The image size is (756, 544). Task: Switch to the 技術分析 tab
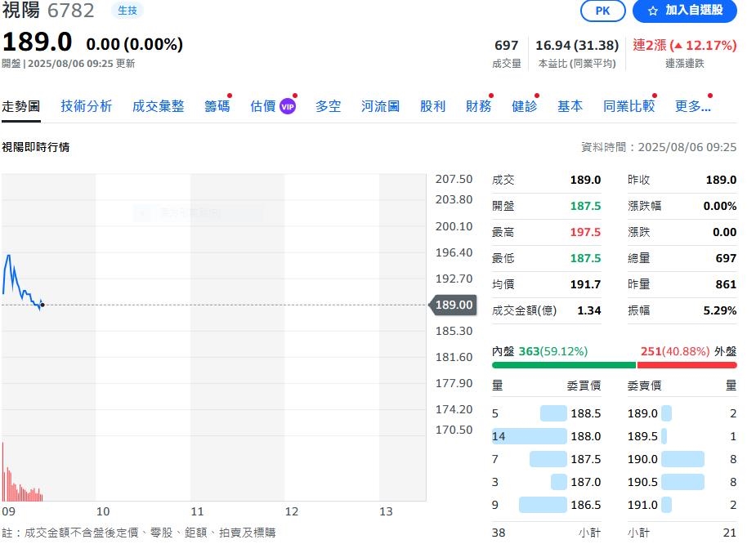(x=85, y=105)
